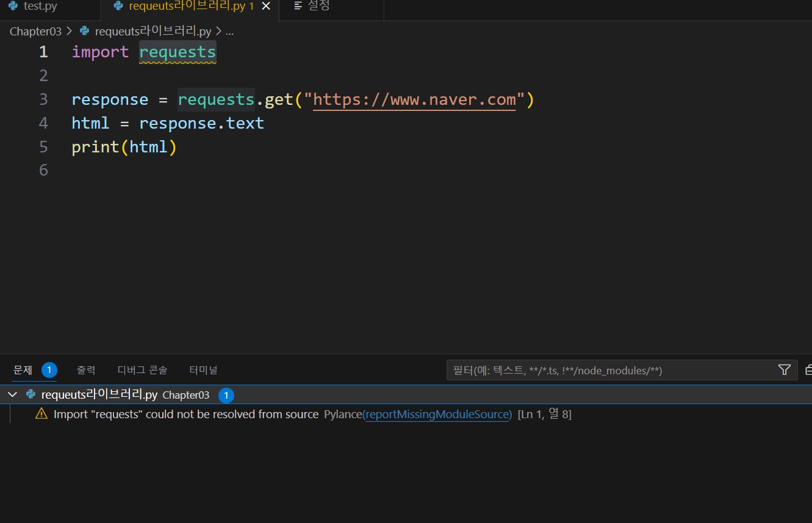Click html = response.text code line
The height and width of the screenshot is (523, 812).
pos(168,123)
